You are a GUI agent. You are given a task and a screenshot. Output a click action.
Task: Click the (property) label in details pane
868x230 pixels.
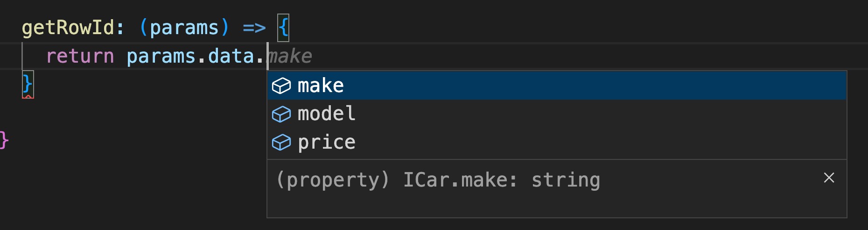pos(333,180)
